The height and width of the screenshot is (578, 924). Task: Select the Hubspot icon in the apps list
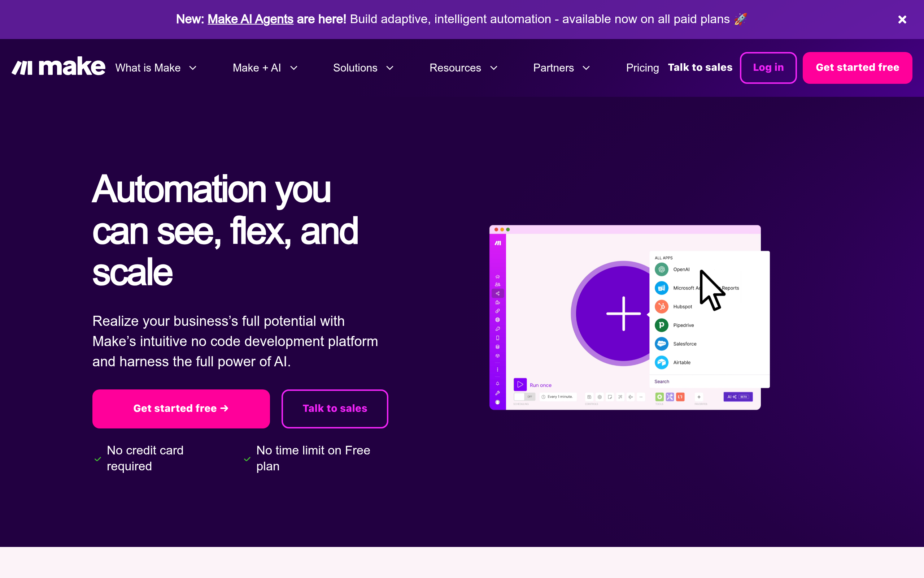click(661, 307)
